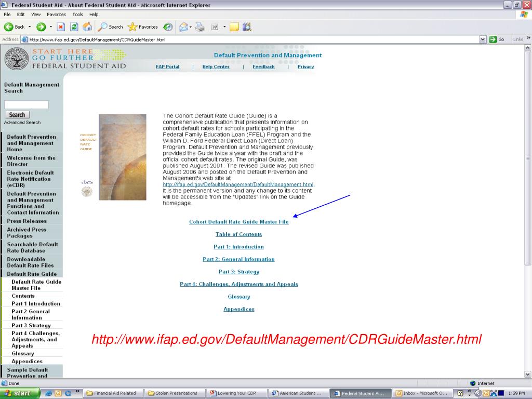This screenshot has width=532, height=399.
Task: Open the Favorites menu in the menu bar
Action: [56, 15]
